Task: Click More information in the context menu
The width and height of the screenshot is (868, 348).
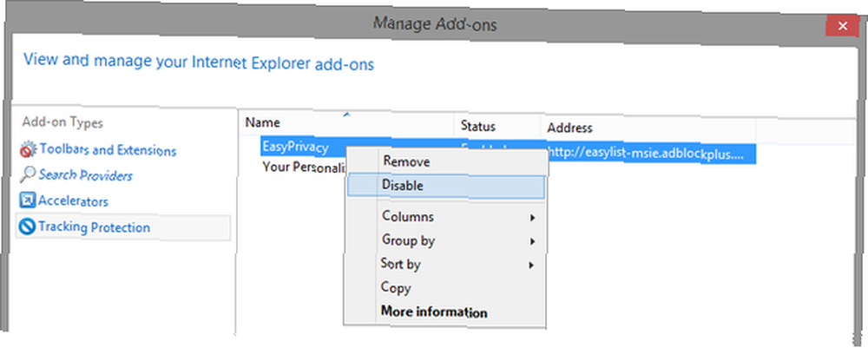Action: (434, 312)
